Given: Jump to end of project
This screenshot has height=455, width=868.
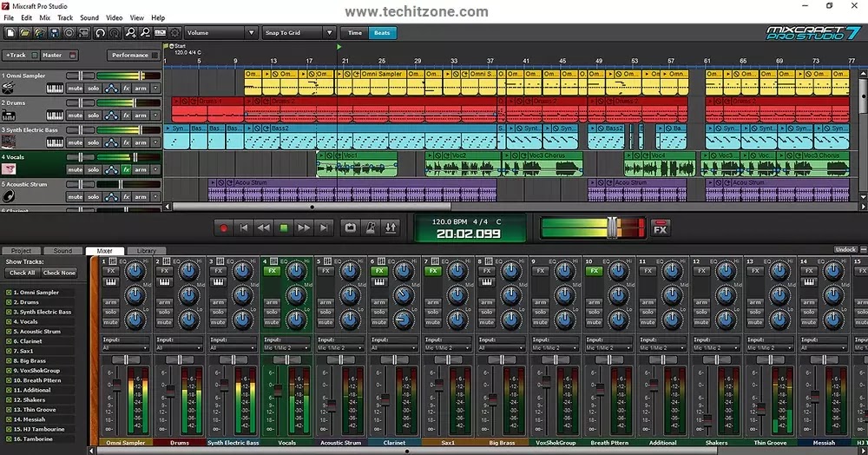Looking at the screenshot, I should pyautogui.click(x=324, y=227).
